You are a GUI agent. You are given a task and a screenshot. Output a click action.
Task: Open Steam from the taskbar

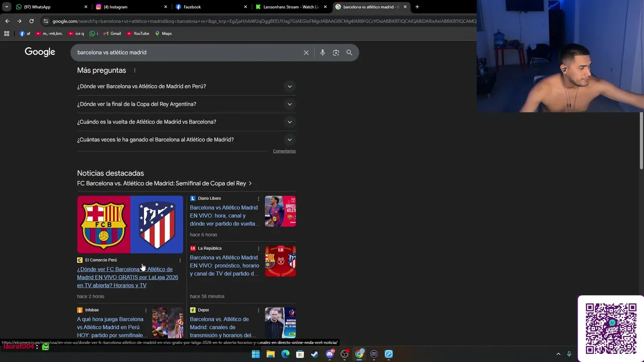315,354
